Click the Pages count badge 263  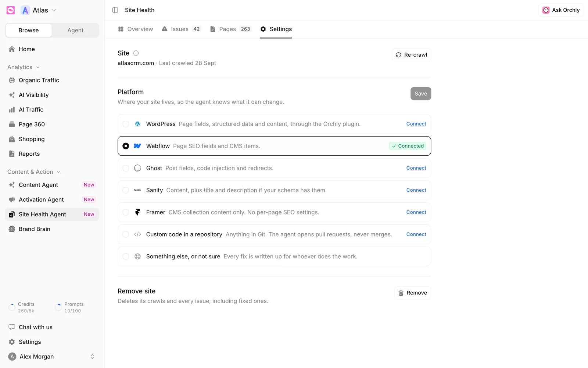245,29
